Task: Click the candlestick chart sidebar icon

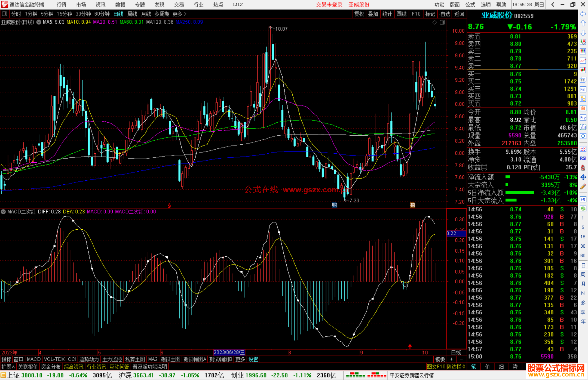Action: coord(583,70)
